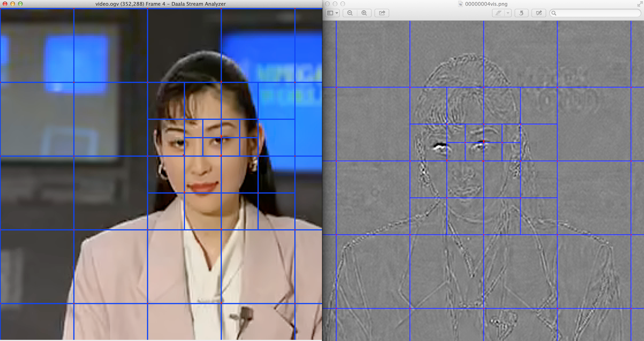This screenshot has width=644, height=341.
Task: Show the Preview edit markup toolbar
Action: (539, 13)
